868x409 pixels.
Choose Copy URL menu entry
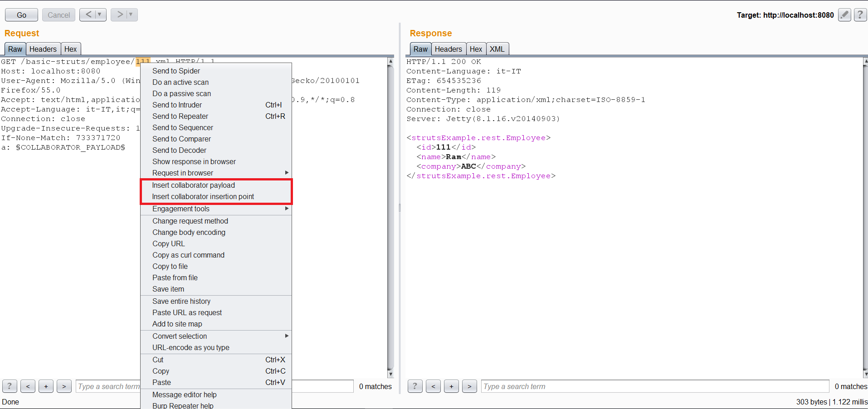[216, 243]
